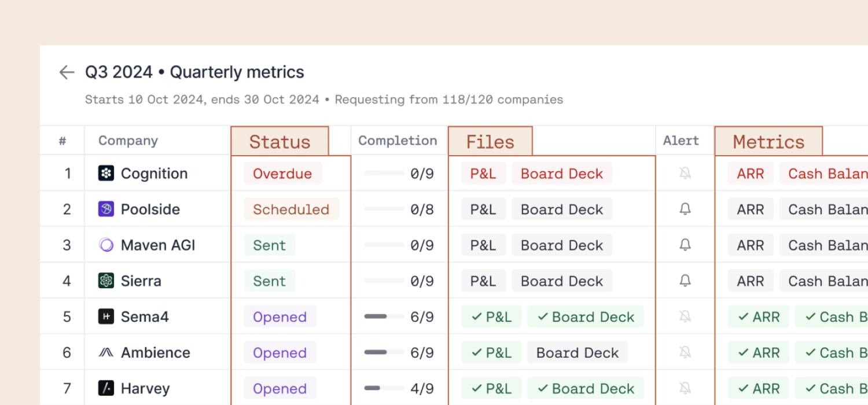Toggle the muted alert bell for Cognition
868x405 pixels.
685,173
